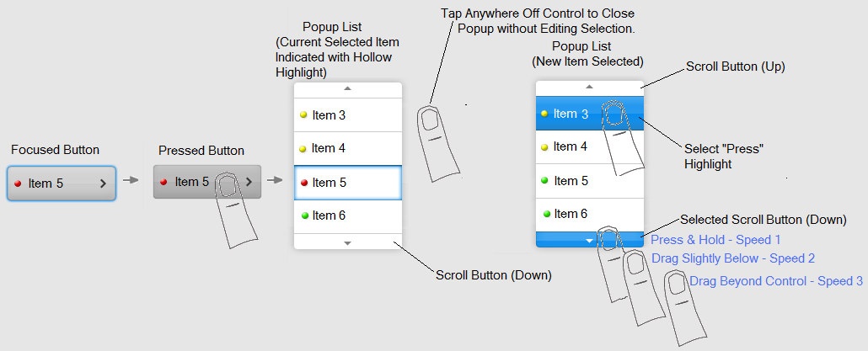Choose Item 4 in the right popup list
This screenshot has width=868, height=351.
click(589, 146)
